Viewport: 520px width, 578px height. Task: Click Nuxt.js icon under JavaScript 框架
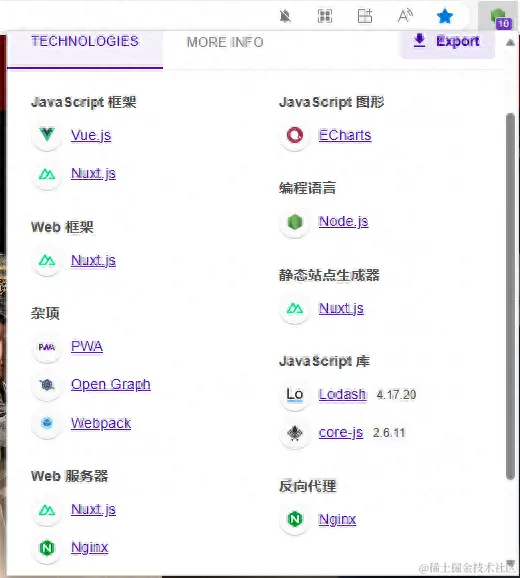47,174
